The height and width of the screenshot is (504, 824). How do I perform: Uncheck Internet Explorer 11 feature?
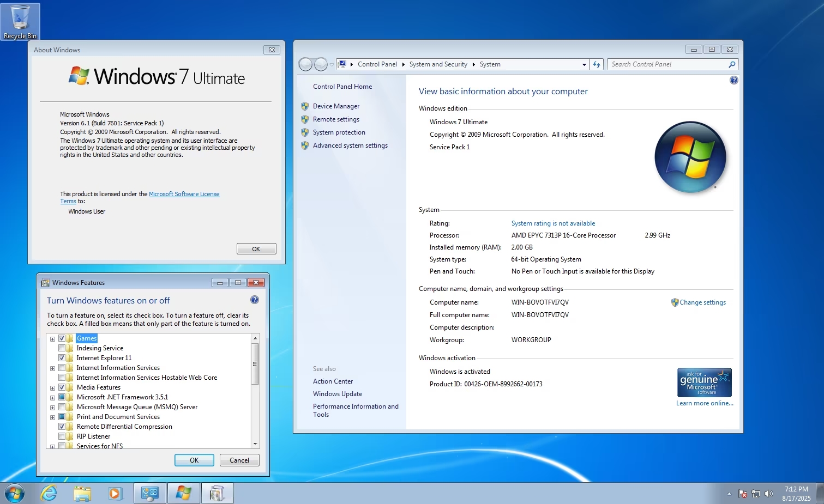(62, 358)
